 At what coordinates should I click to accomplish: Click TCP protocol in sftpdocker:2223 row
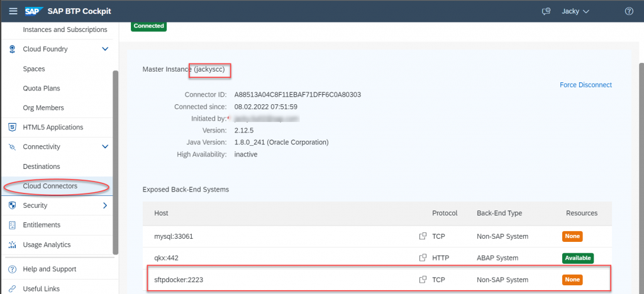(438, 280)
